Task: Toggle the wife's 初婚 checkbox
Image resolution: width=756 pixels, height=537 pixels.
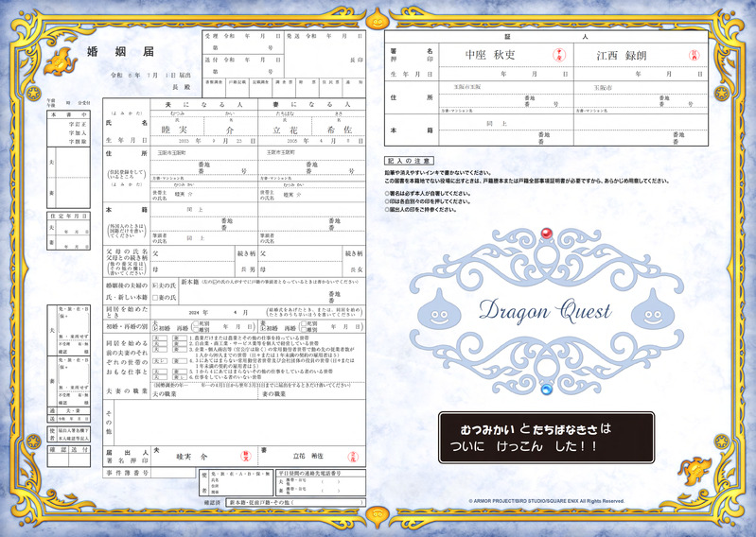Action: [x=263, y=328]
